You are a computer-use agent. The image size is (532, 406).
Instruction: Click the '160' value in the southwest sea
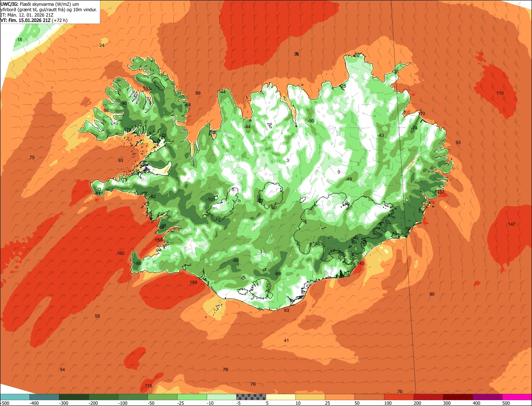coord(121,253)
